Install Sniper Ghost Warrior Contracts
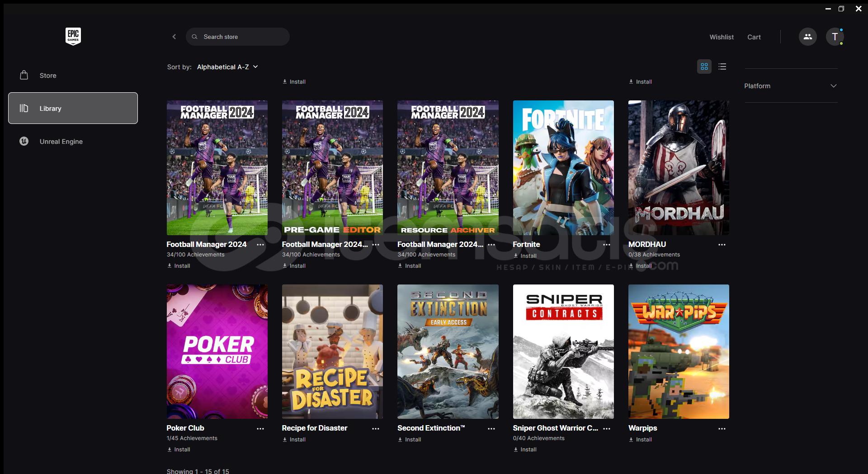The height and width of the screenshot is (474, 868). 525,450
